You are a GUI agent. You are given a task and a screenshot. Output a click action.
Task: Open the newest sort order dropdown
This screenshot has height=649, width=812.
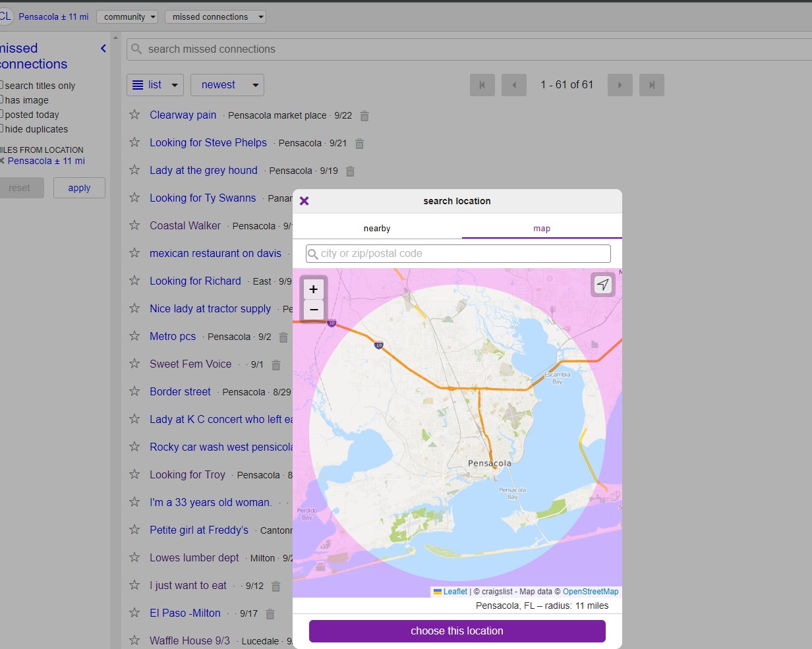coord(227,85)
